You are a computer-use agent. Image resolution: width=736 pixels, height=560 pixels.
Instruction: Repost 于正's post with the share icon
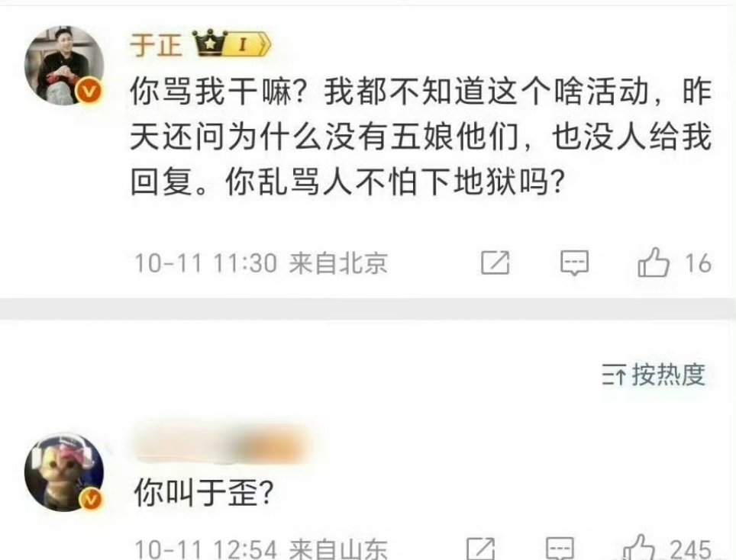tap(496, 262)
